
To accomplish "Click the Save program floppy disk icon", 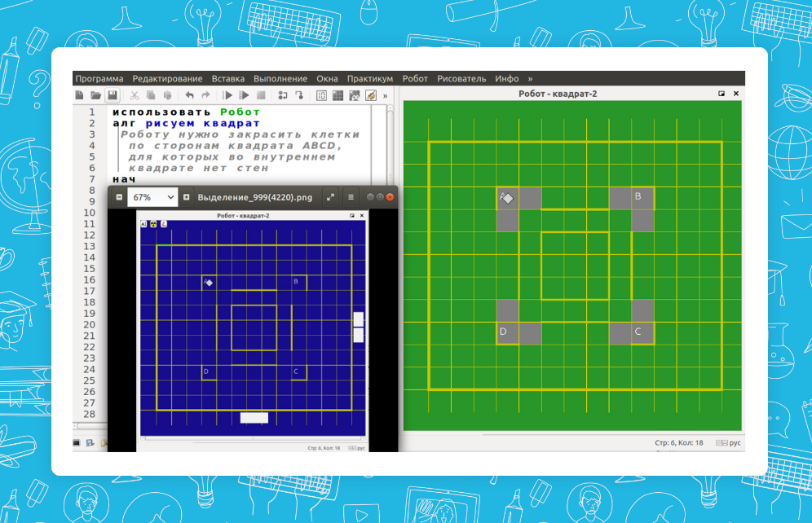I will tap(113, 95).
